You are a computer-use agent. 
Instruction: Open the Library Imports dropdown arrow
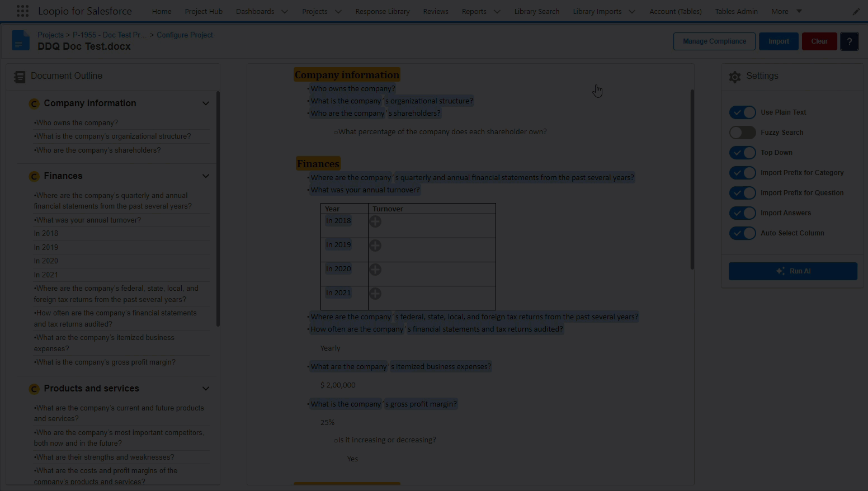[632, 11]
